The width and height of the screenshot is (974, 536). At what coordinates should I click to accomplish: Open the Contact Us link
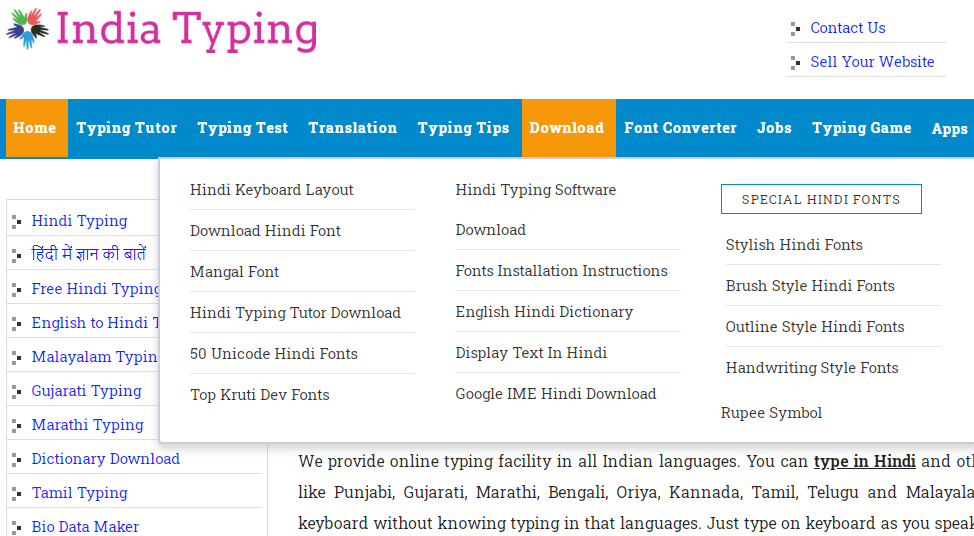click(x=847, y=28)
